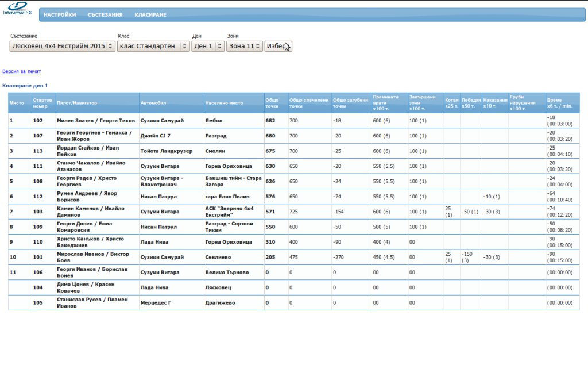Click the Мерцедес Г car cell
The image size is (588, 368).
coord(156,302)
